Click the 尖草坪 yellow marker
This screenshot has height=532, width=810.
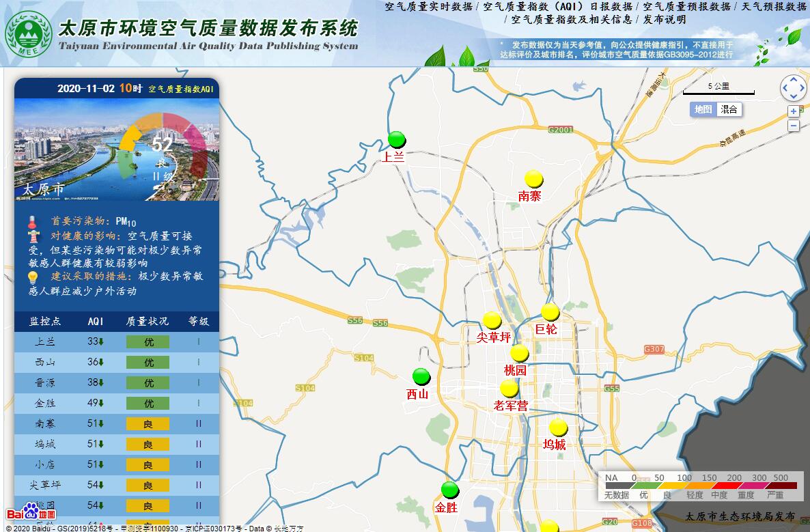492,320
